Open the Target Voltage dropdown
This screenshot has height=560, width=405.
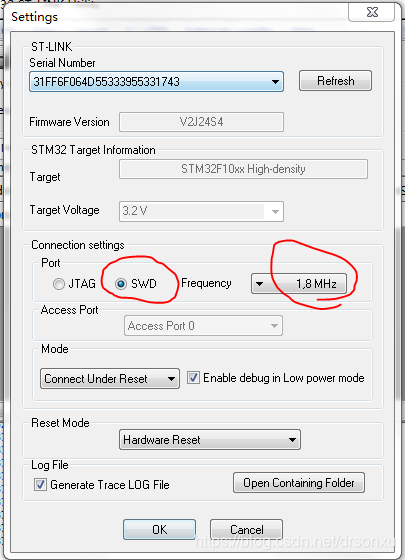click(x=201, y=211)
